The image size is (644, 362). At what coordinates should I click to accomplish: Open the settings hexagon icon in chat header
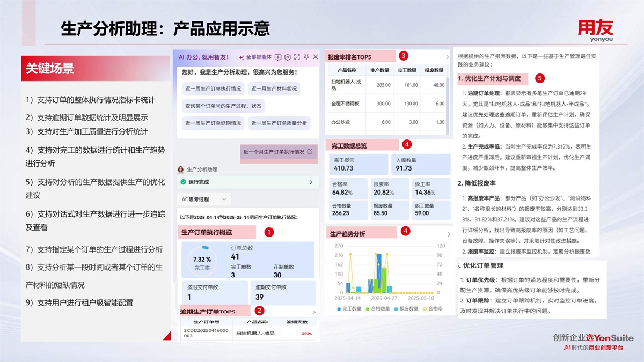288,57
